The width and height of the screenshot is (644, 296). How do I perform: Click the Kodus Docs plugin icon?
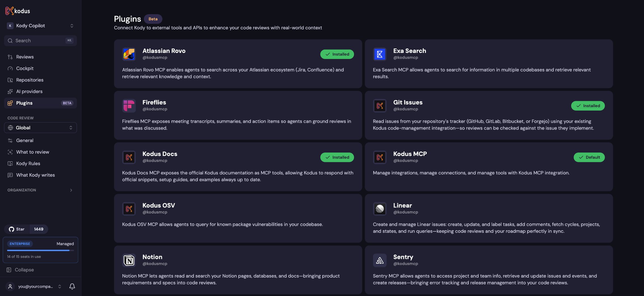click(129, 157)
